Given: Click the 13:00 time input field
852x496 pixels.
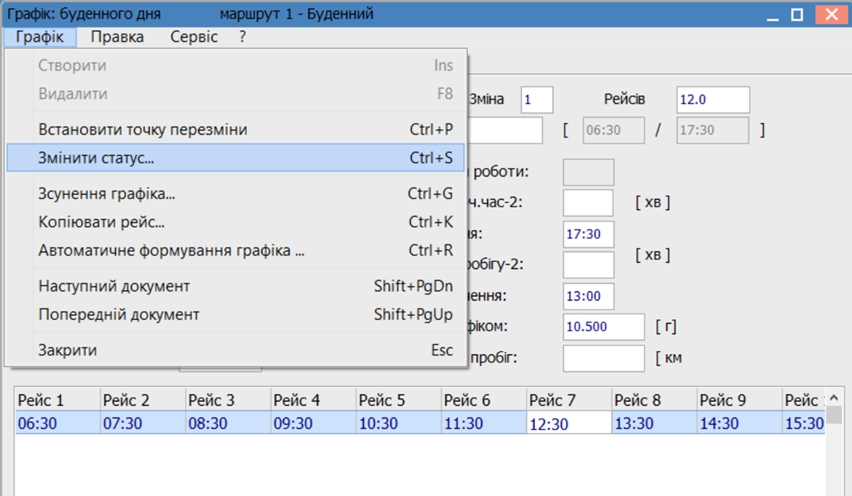Looking at the screenshot, I should coord(588,296).
